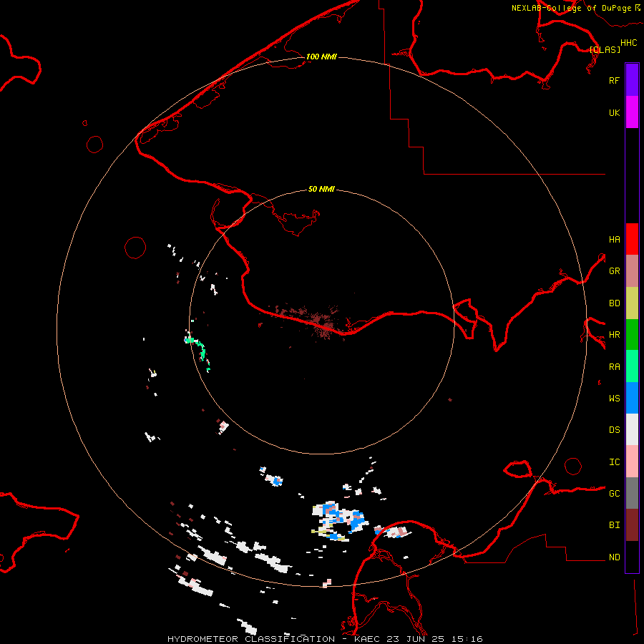The width and height of the screenshot is (644, 644).
Task: Click the GC gray legend swatch
Action: click(x=632, y=493)
